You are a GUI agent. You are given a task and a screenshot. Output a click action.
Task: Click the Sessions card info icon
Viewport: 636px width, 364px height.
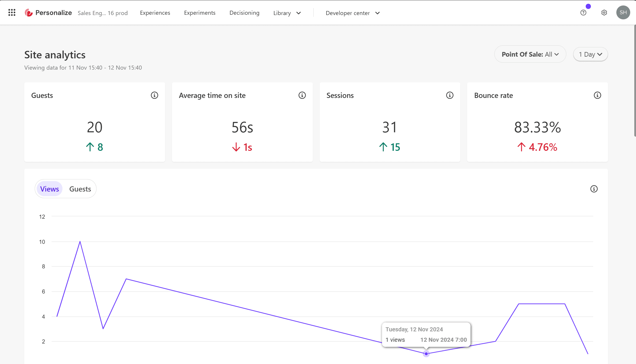[450, 95]
